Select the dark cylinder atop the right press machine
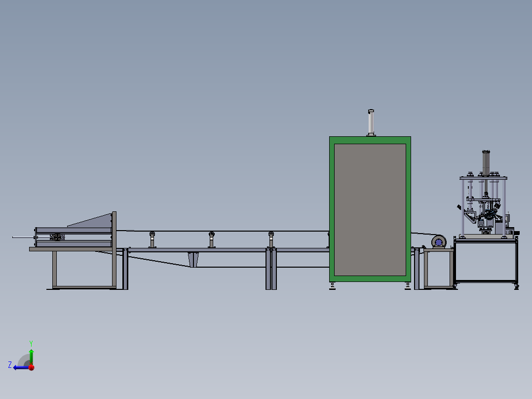 [486, 163]
